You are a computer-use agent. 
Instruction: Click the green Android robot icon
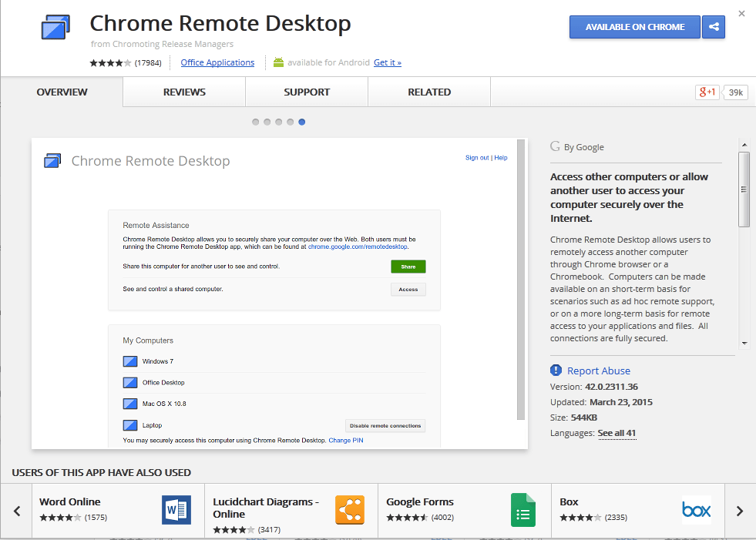pos(277,62)
